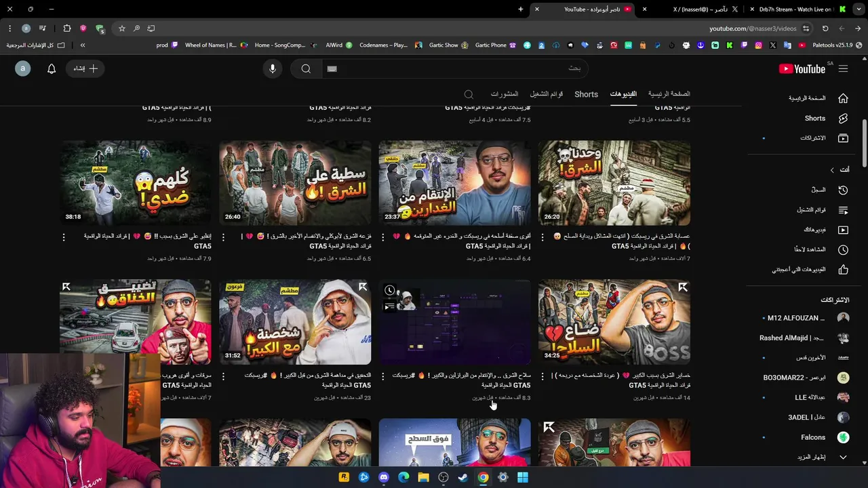
Task: Open the BO3OMAR22 subscription
Action: point(805,378)
